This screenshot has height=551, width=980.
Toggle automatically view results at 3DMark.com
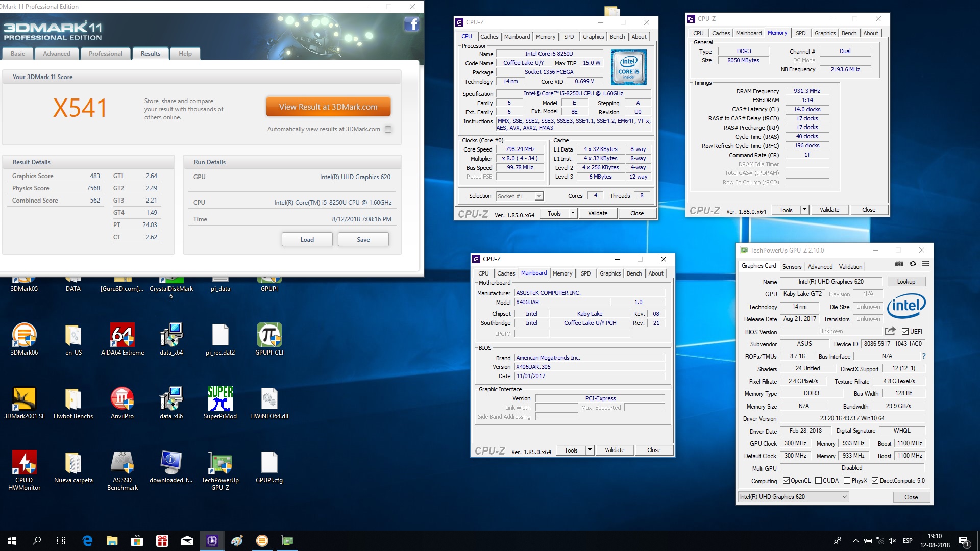pos(388,129)
